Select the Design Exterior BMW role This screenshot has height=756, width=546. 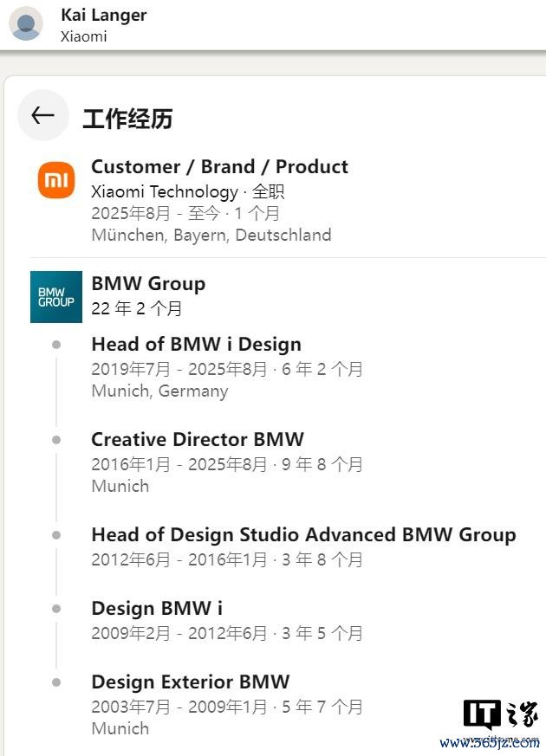190,682
